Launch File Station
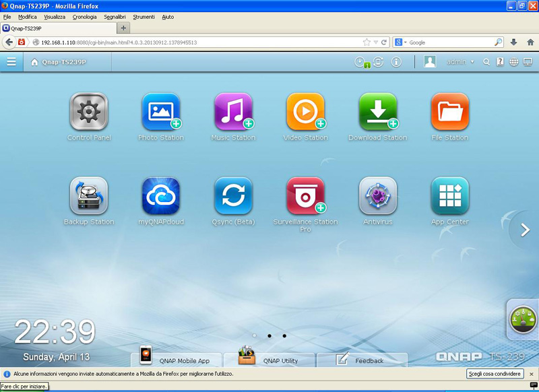The height and width of the screenshot is (392, 539). pos(449,112)
